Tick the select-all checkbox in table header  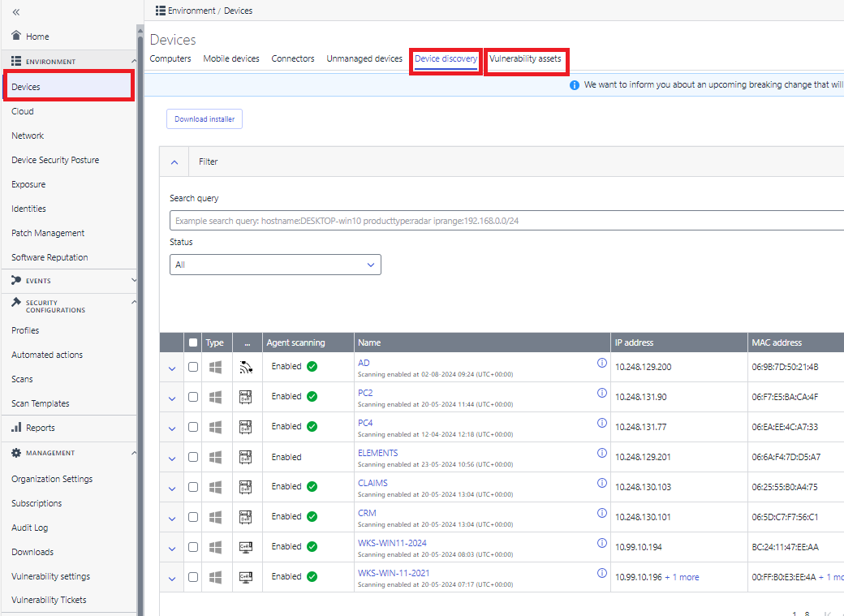click(x=192, y=342)
